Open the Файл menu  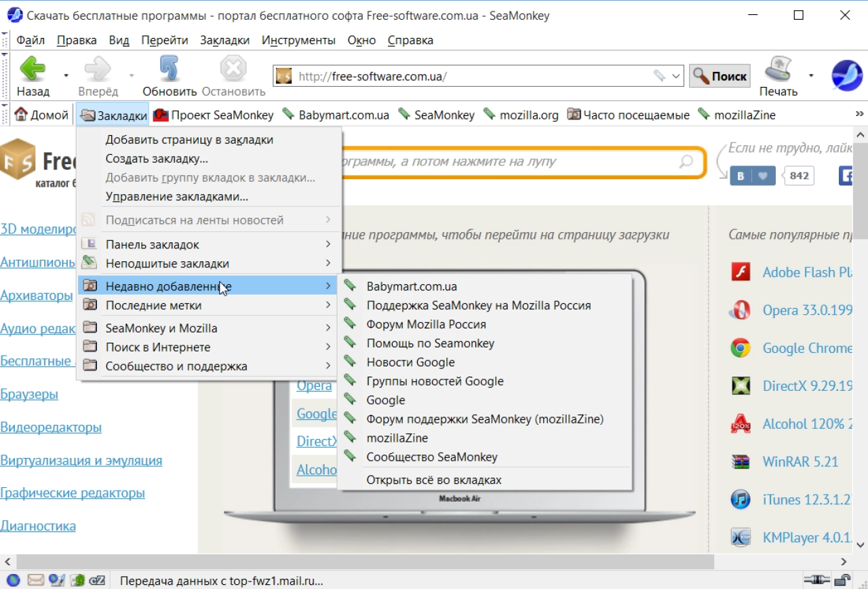pyautogui.click(x=31, y=40)
